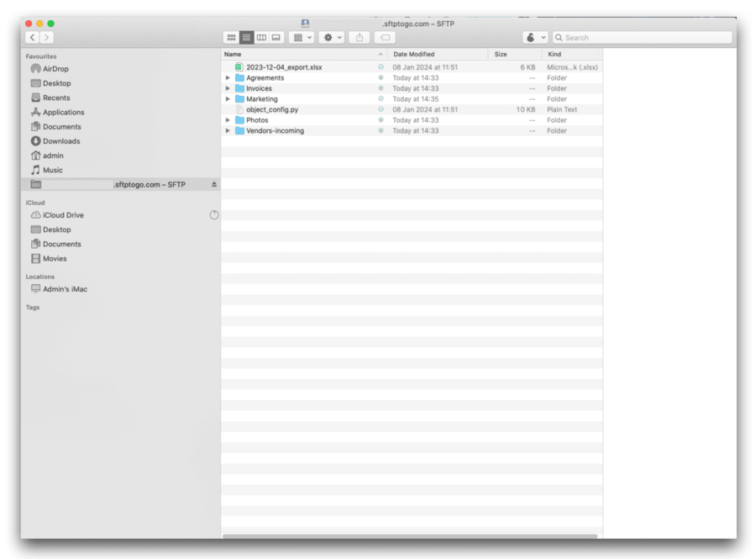Viewport: 756px width, 559px height.
Task: Switch to gallery view in toolbar
Action: [276, 38]
